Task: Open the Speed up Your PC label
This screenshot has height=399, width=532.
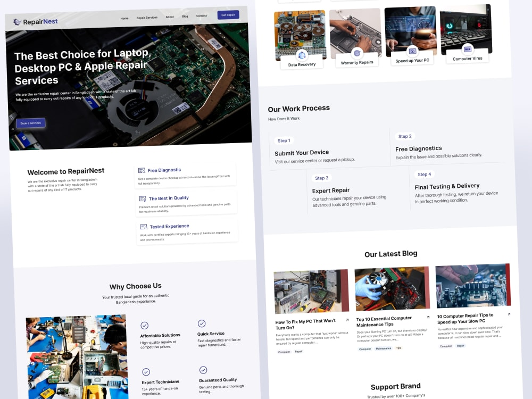Action: coord(412,61)
